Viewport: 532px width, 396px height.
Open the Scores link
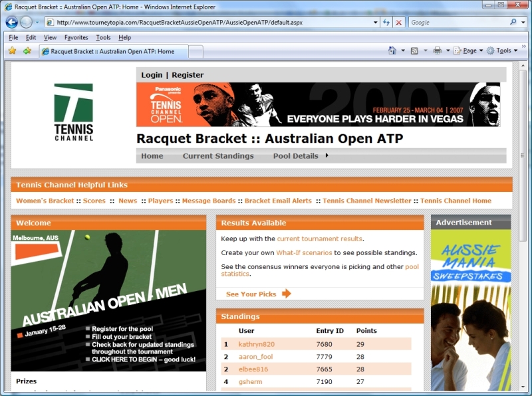(x=94, y=201)
